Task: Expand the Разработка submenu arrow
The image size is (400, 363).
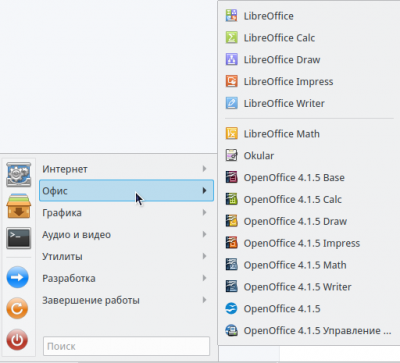Action: point(204,278)
